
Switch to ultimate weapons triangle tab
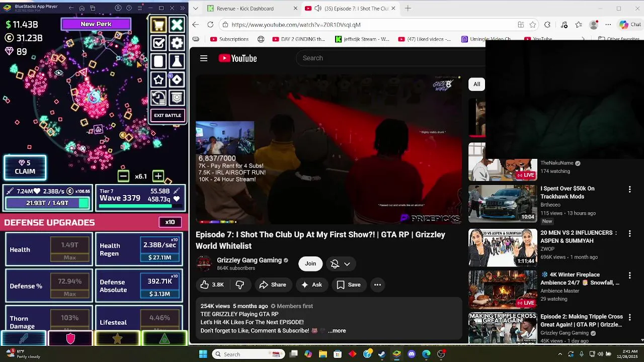(x=165, y=339)
